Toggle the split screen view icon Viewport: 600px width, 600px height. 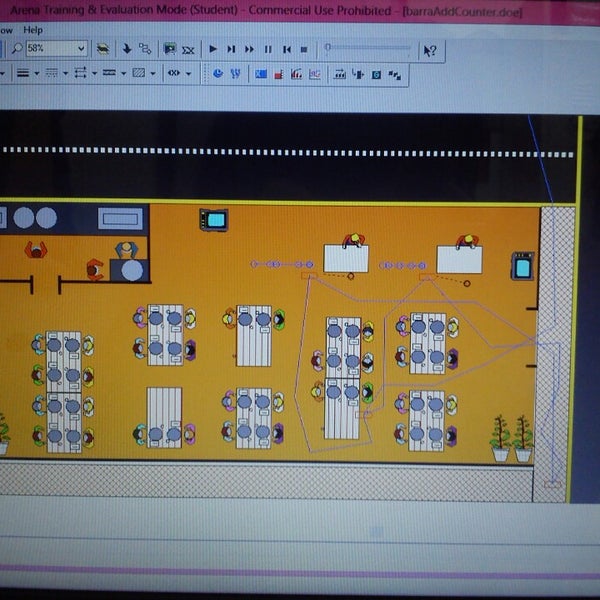170,49
